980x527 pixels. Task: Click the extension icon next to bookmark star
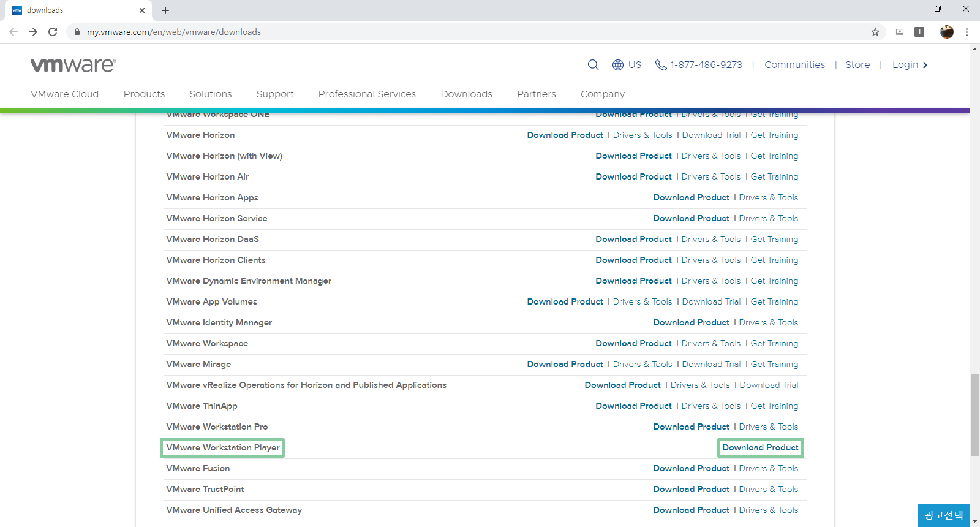pos(900,32)
